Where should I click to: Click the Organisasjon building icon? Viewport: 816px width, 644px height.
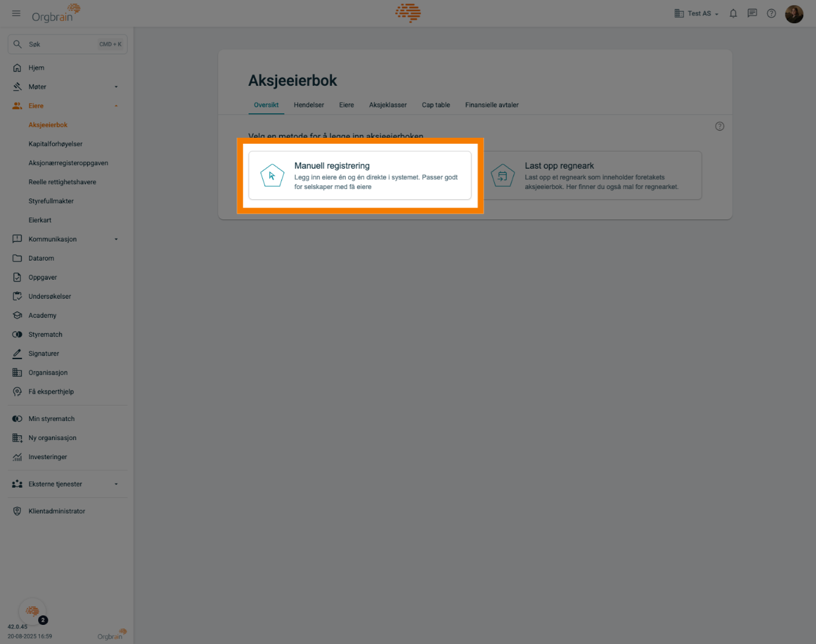point(17,373)
